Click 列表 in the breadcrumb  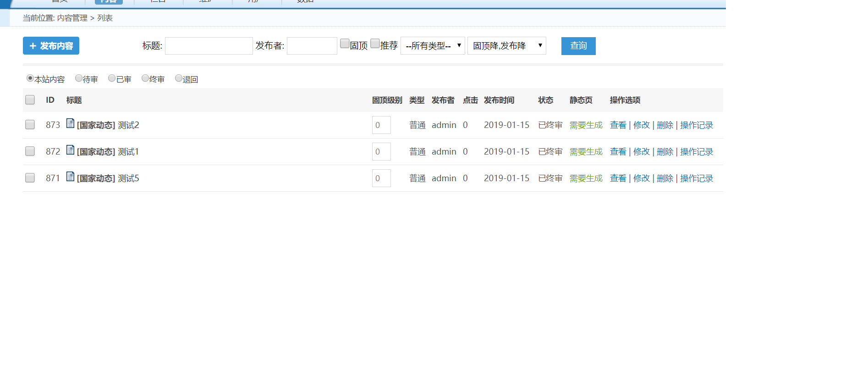coord(105,18)
